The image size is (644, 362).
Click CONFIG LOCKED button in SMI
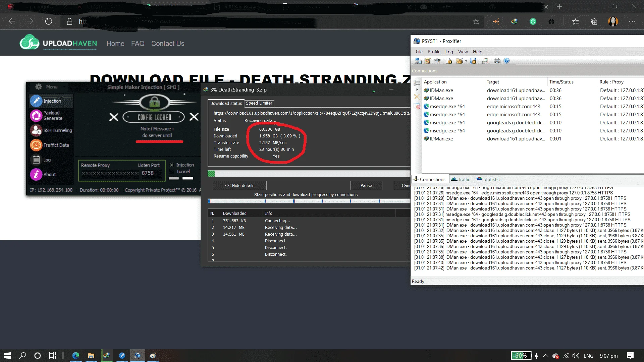coord(154,117)
